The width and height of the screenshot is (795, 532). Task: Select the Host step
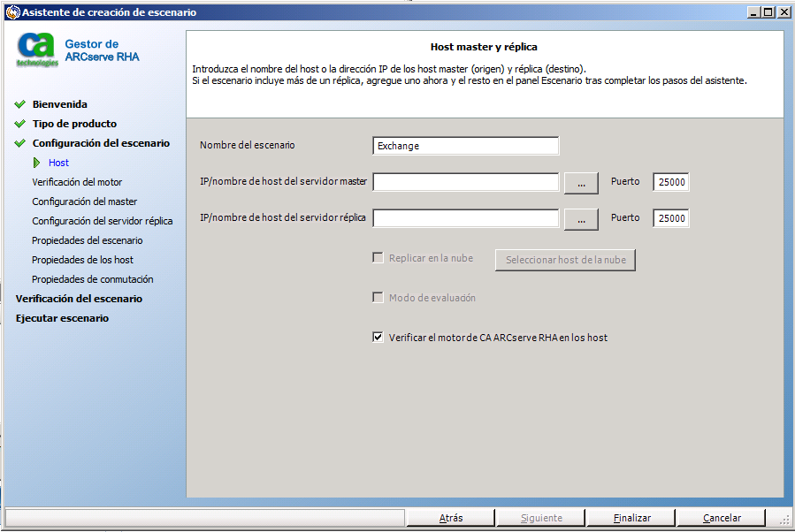pos(58,163)
